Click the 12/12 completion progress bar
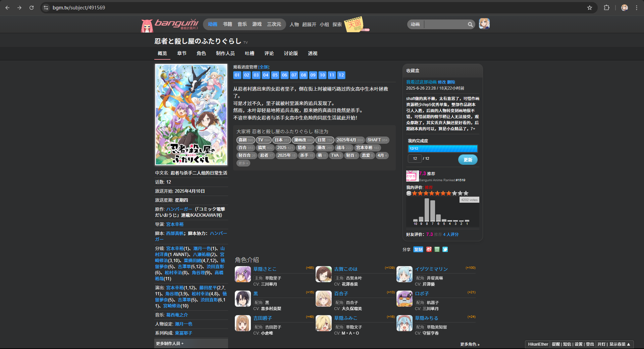Viewport: 644px width, 349px height. pyautogui.click(x=443, y=149)
